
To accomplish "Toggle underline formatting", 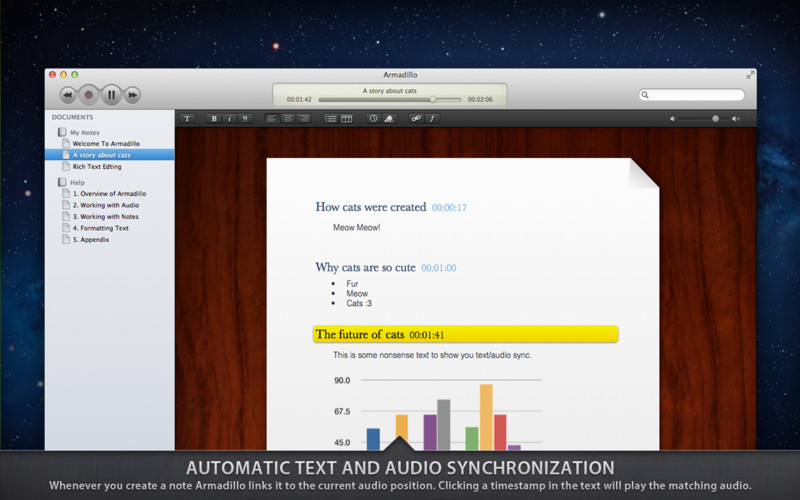I will 245,118.
